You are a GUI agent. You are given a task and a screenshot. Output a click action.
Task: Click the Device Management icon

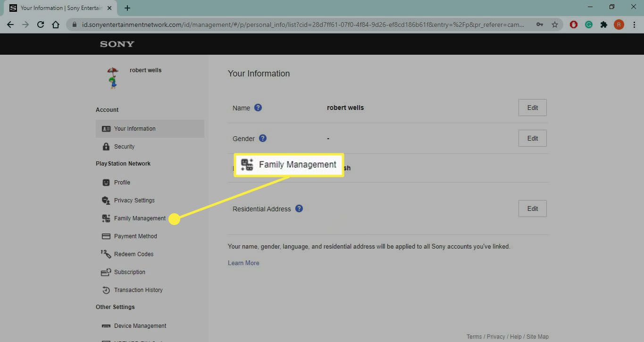106,326
